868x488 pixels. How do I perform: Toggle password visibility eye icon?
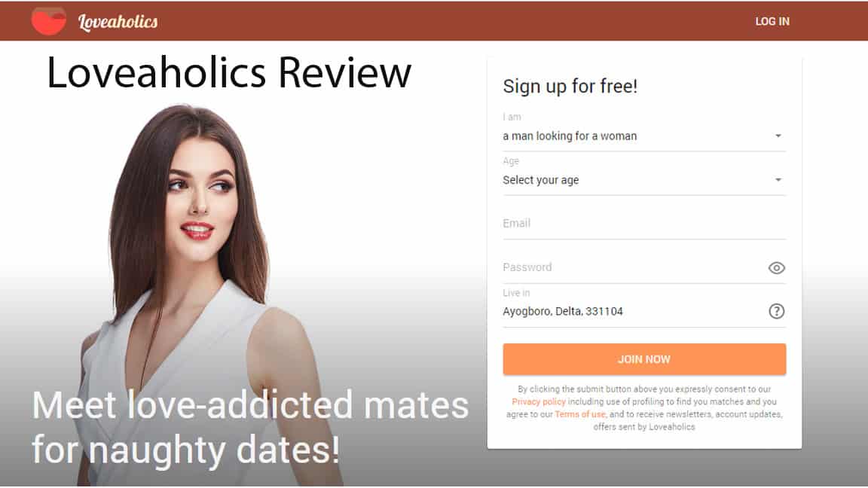pos(777,268)
